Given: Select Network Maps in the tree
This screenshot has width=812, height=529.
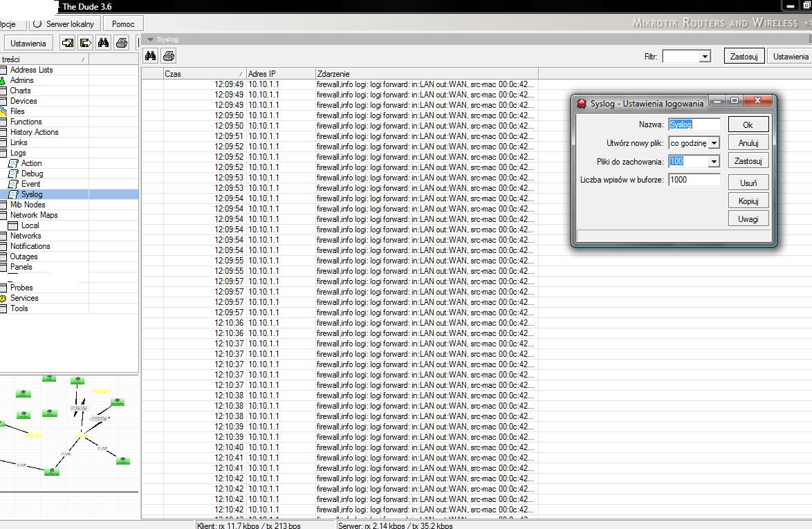Looking at the screenshot, I should click(34, 215).
